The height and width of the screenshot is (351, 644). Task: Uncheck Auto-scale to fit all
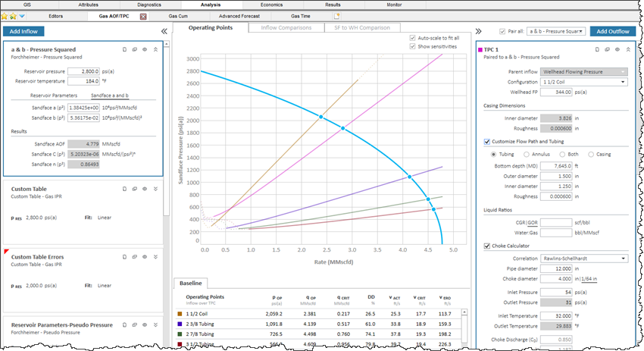coord(412,37)
